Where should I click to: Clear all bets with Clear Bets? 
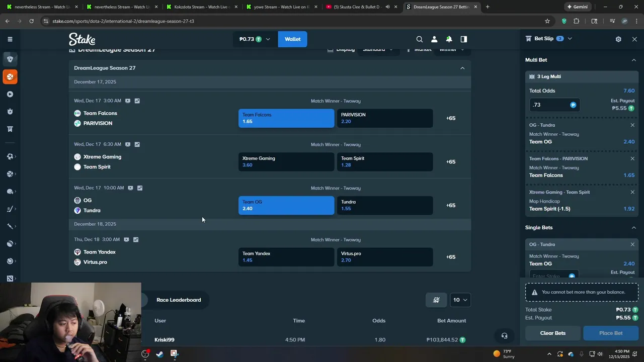[x=553, y=333]
